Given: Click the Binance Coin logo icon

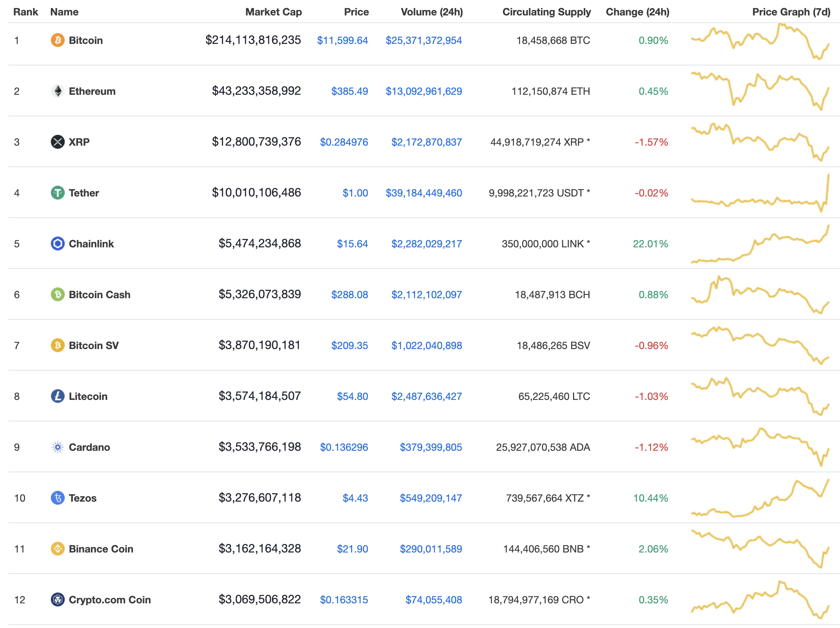Looking at the screenshot, I should (57, 549).
